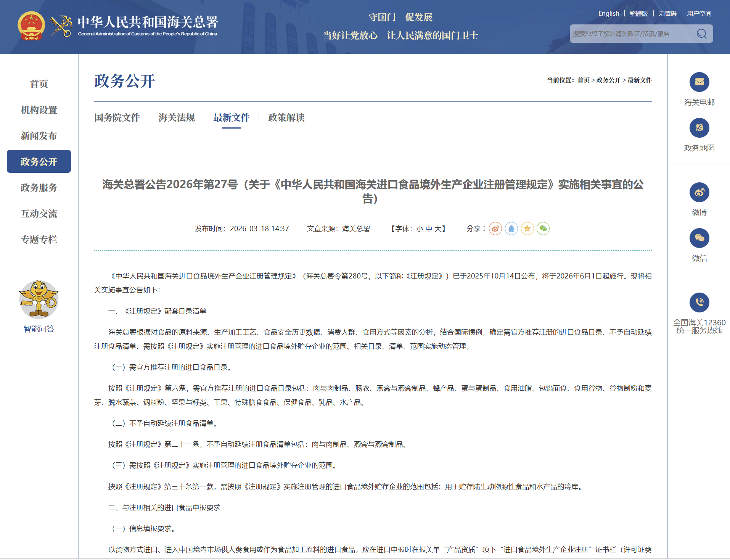Click the 中华人民共和国海关总署 site title
This screenshot has height=560, width=730.
click(x=148, y=22)
